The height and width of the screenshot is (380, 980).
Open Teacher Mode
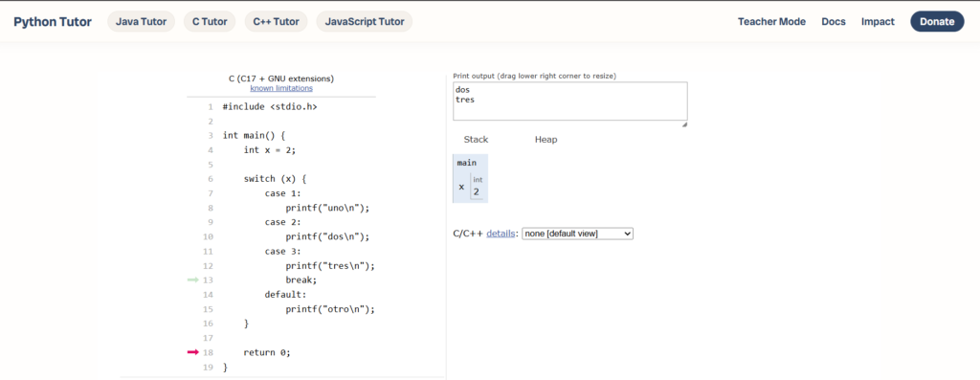pos(772,22)
